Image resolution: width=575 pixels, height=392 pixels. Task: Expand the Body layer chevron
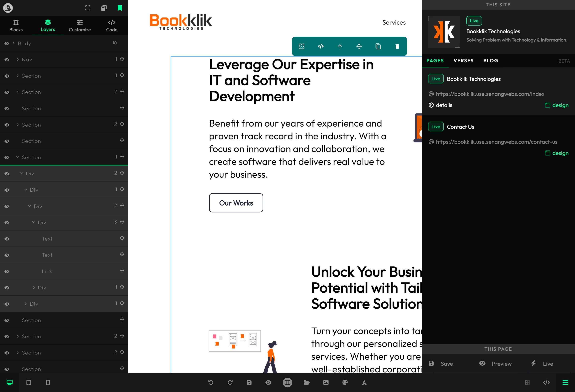tap(14, 43)
